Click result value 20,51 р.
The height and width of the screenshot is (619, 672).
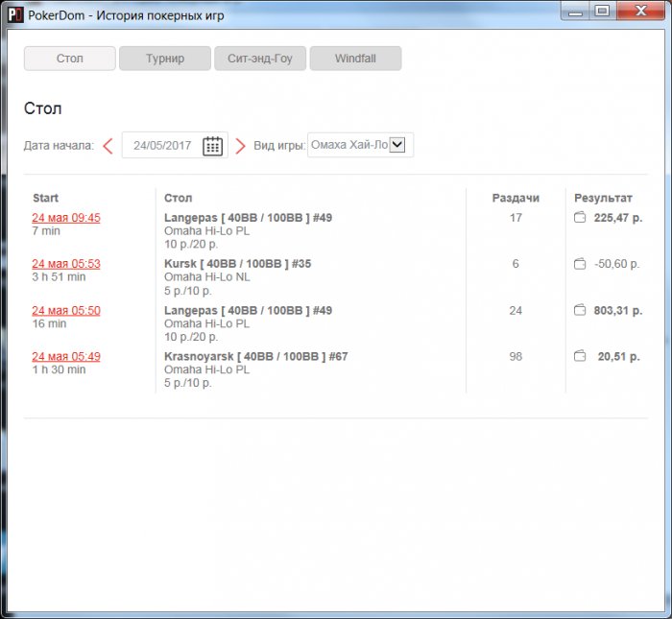[x=619, y=356]
